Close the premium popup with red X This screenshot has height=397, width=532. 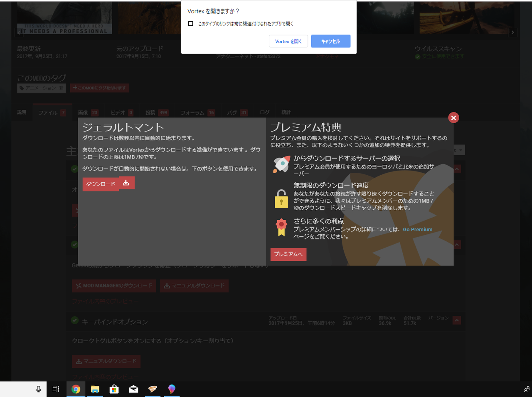click(x=453, y=118)
